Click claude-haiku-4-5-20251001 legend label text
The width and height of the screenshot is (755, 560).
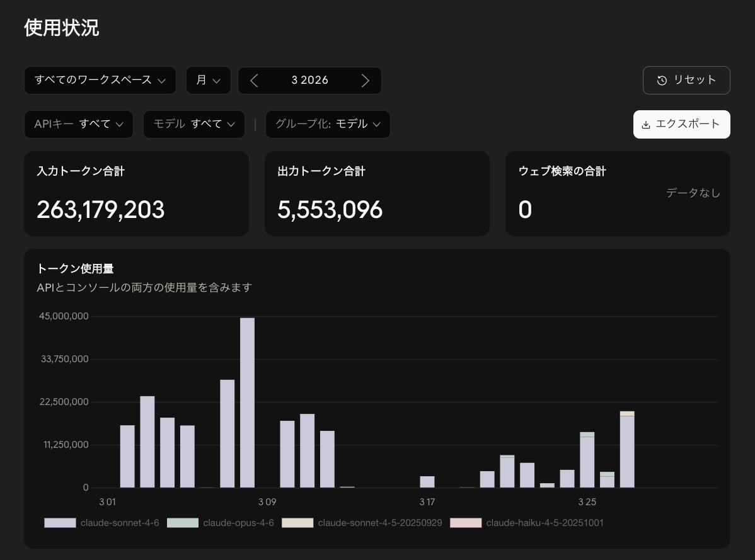click(x=545, y=523)
